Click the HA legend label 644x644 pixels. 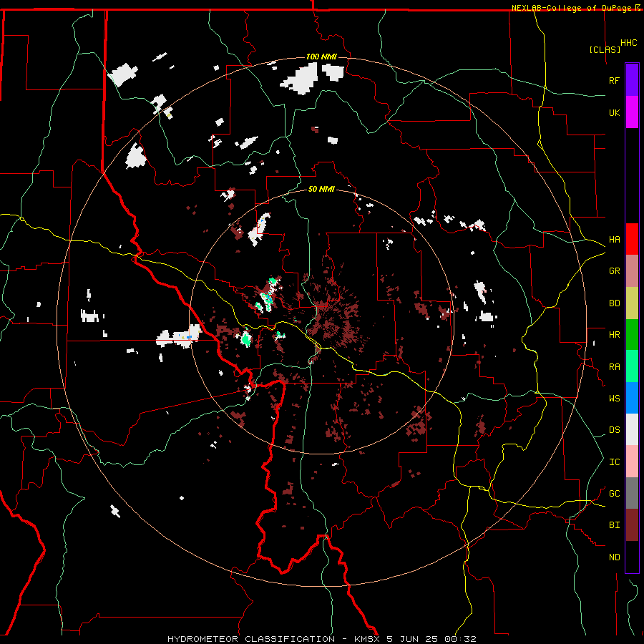click(614, 240)
